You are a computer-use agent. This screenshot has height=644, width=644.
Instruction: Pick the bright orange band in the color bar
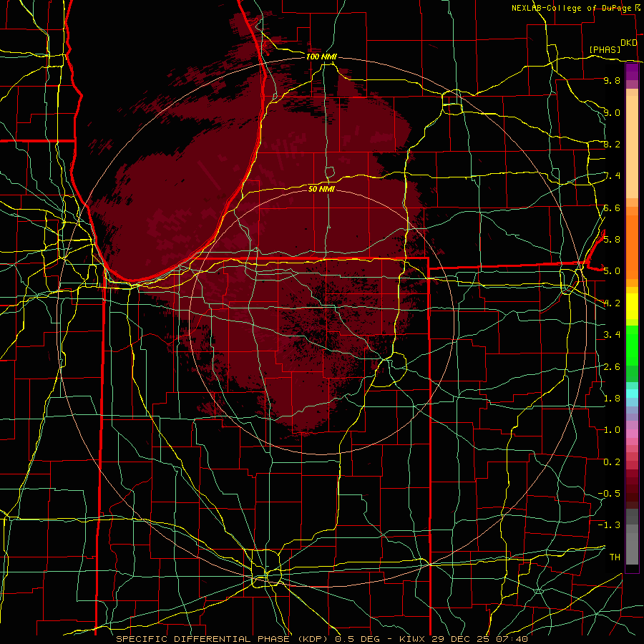632,246
